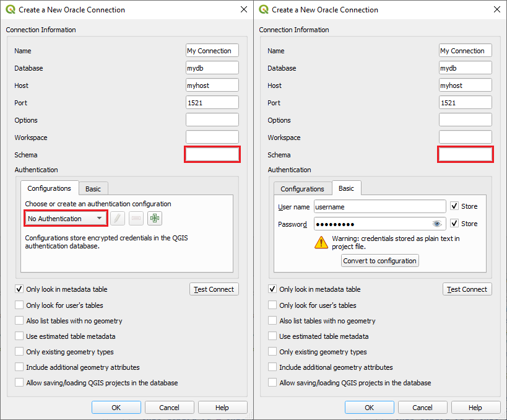Viewport: 507px width, 420px height.
Task: Uncheck the Store box beside User name
Action: 454,206
